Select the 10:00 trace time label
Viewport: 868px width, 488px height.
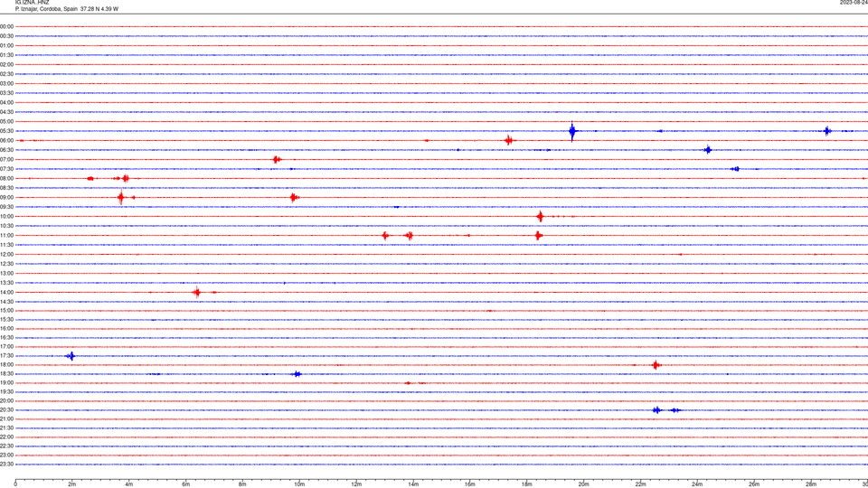click(x=6, y=216)
